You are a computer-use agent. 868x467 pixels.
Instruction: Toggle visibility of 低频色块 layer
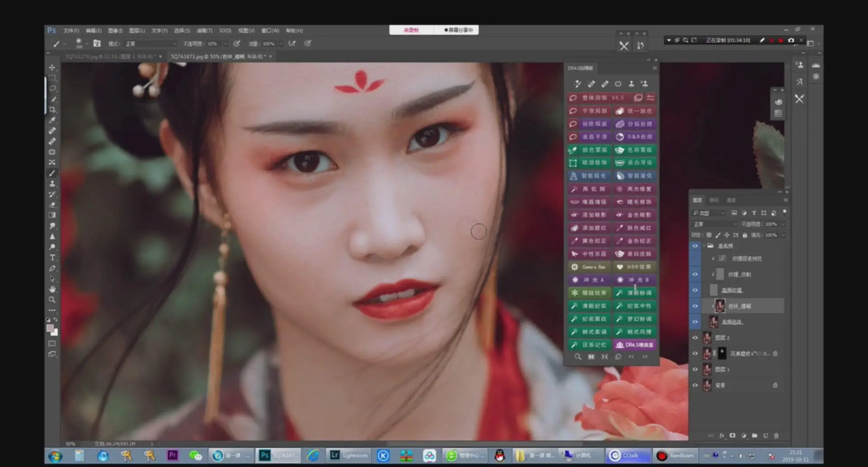pyautogui.click(x=695, y=322)
